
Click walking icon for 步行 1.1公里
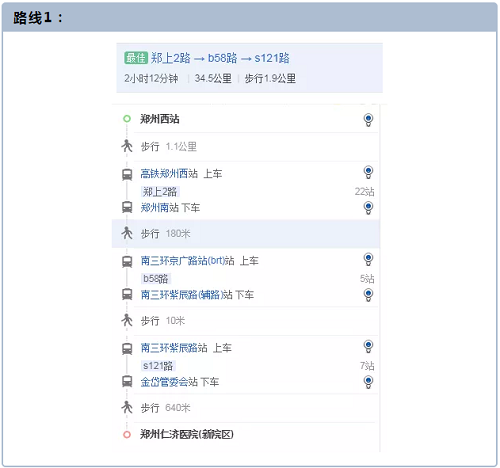click(x=127, y=146)
